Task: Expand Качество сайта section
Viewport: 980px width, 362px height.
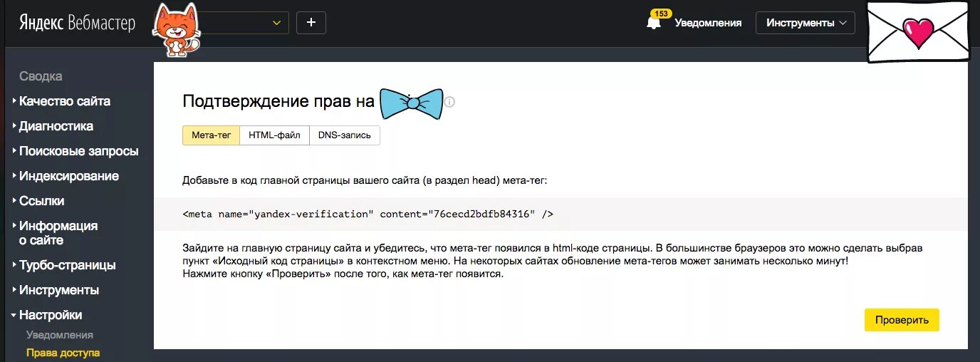Action: click(65, 101)
